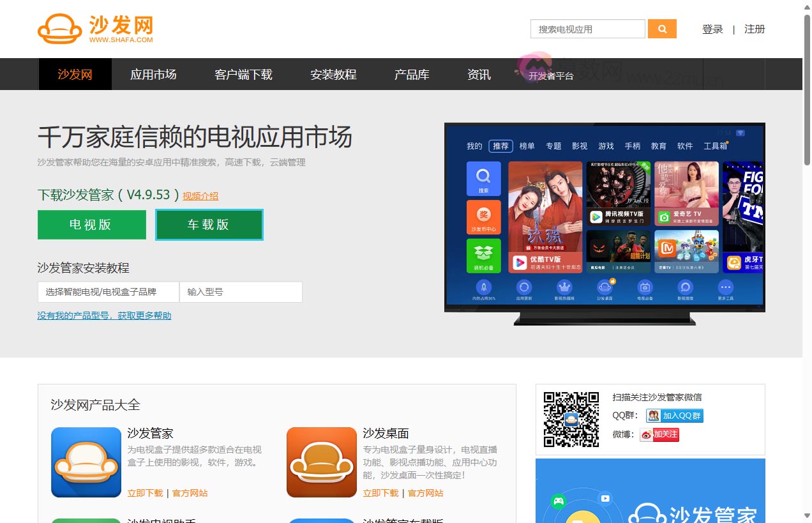
Task: Click the 优酷TV版 play icon
Action: coord(519,261)
